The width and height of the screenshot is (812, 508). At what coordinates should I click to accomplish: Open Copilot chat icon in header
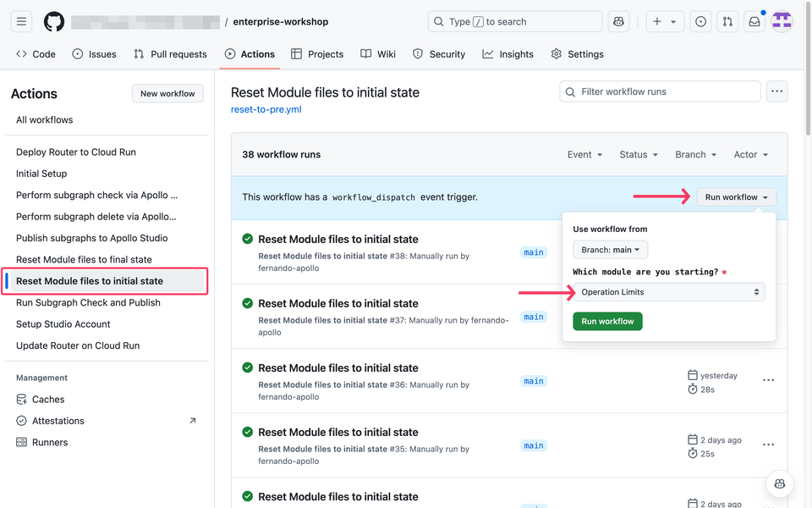click(x=618, y=22)
